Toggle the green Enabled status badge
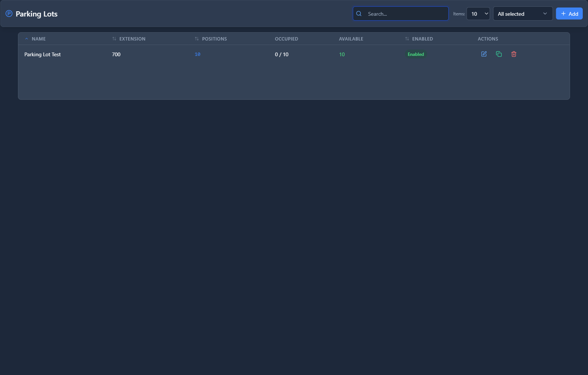Screen dimensions: 588x375 [416, 54]
